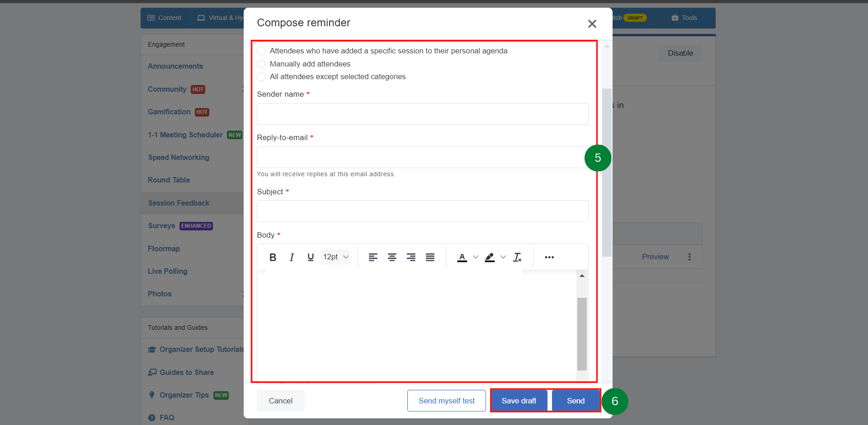This screenshot has width=868, height=425.
Task: Underline the body text
Action: (x=311, y=257)
